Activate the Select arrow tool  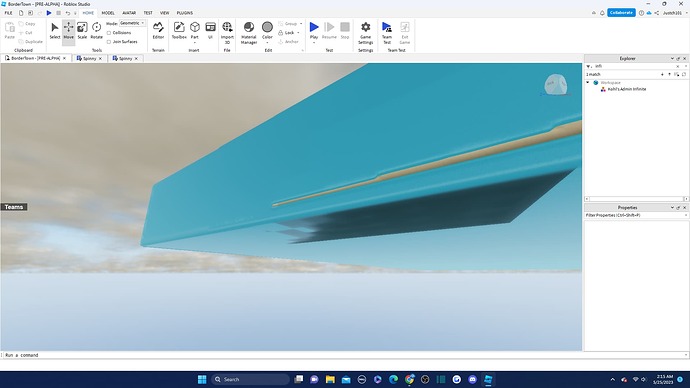tap(55, 31)
